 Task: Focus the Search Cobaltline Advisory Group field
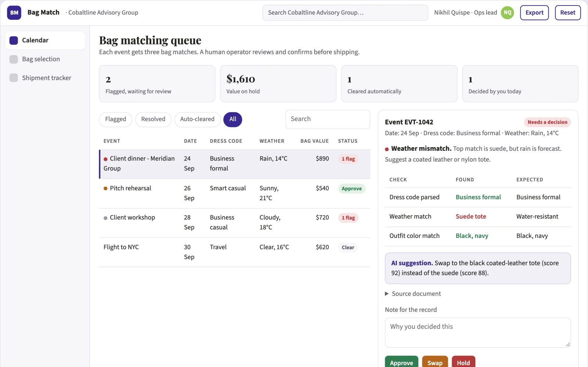345,12
